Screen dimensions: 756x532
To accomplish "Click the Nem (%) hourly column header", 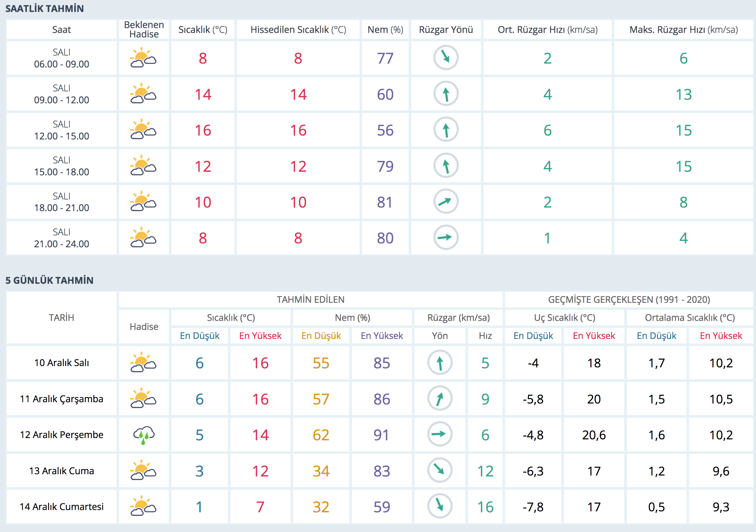I will click(385, 30).
